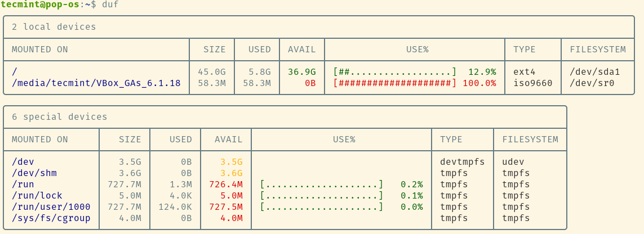Click the devtmpfs type entry
Viewport: 644px width, 234px height.
(x=462, y=162)
